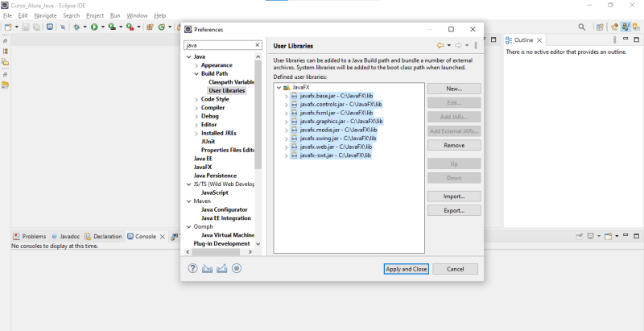Open the Run button dropdown arrow

click(x=102, y=27)
